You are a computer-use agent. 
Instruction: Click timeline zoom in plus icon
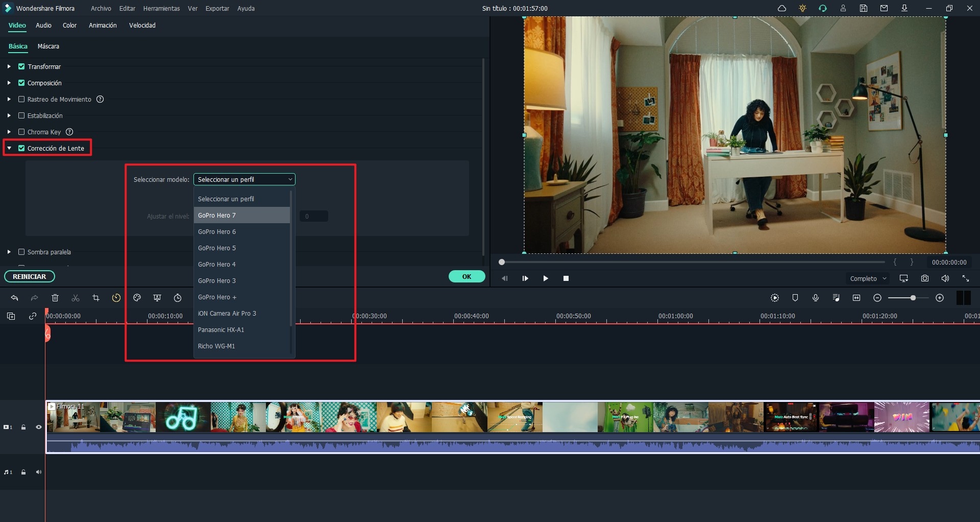tap(940, 298)
